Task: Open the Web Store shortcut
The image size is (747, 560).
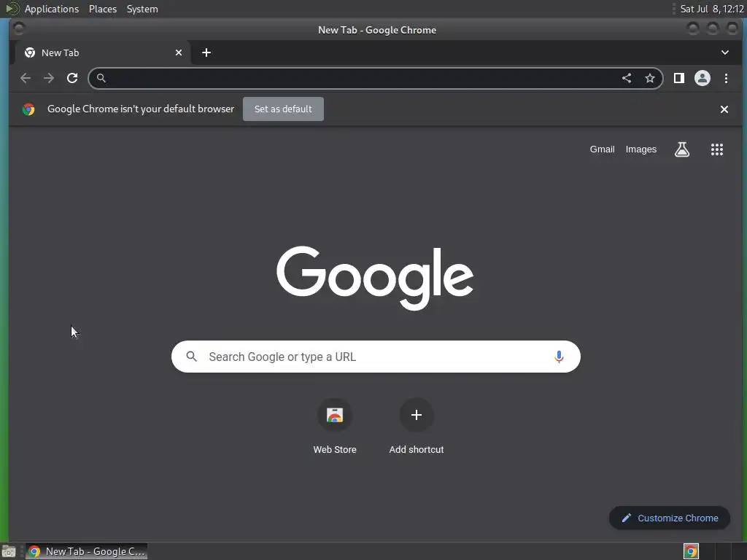Action: pos(335,426)
